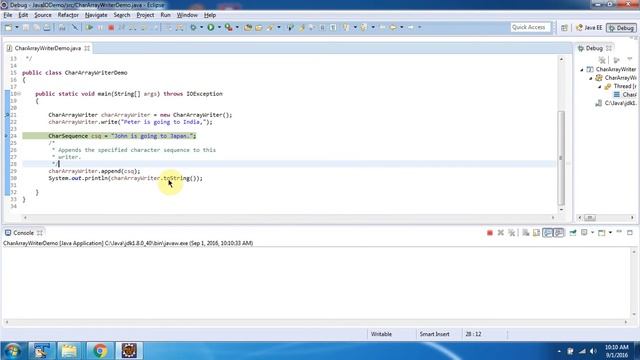Click the Suspend debug button

coord(100,27)
